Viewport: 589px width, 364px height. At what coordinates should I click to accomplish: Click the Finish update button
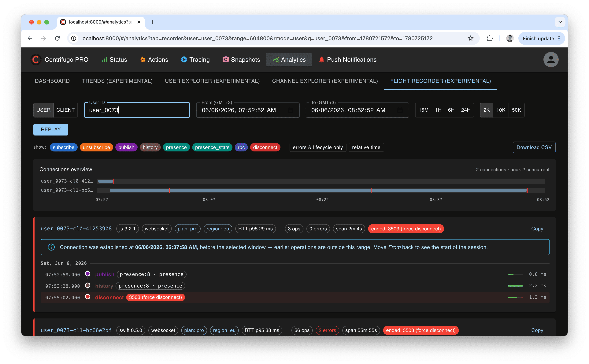541,38
